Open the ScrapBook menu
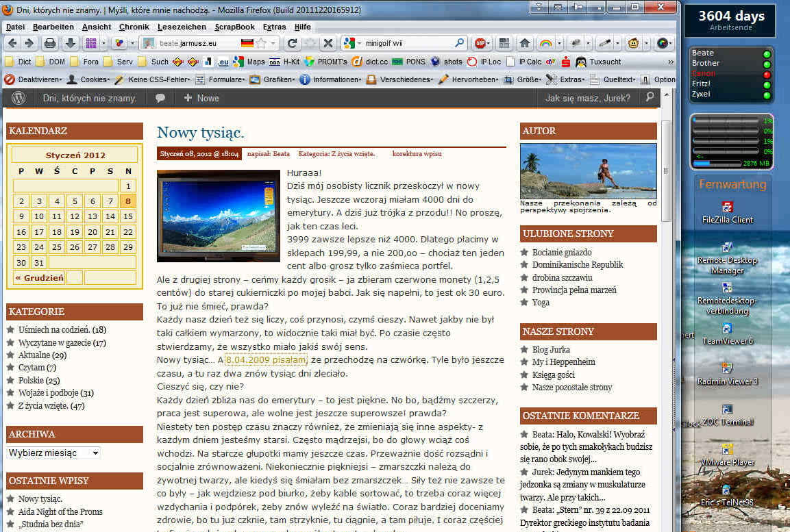This screenshot has height=532, width=790. point(234,27)
